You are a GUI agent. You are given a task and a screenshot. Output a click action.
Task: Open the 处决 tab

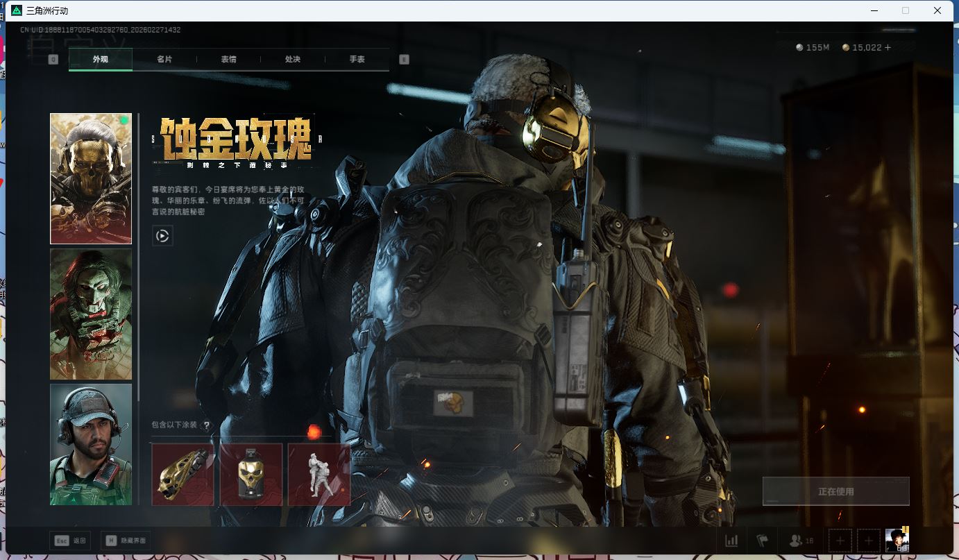pos(293,60)
